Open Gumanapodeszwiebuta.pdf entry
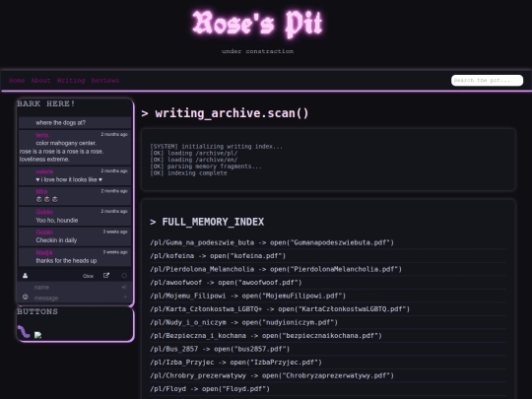532x399 pixels. pos(272,242)
